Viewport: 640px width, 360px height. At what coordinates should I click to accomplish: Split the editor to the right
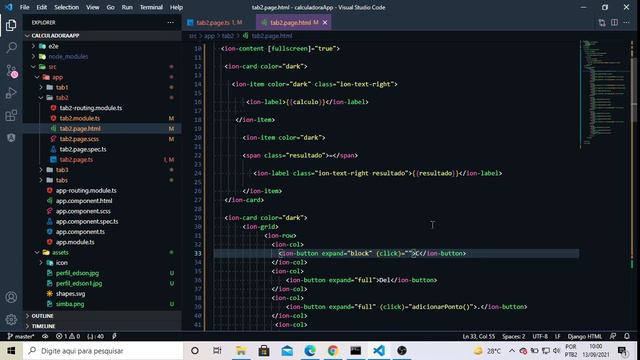tap(614, 22)
